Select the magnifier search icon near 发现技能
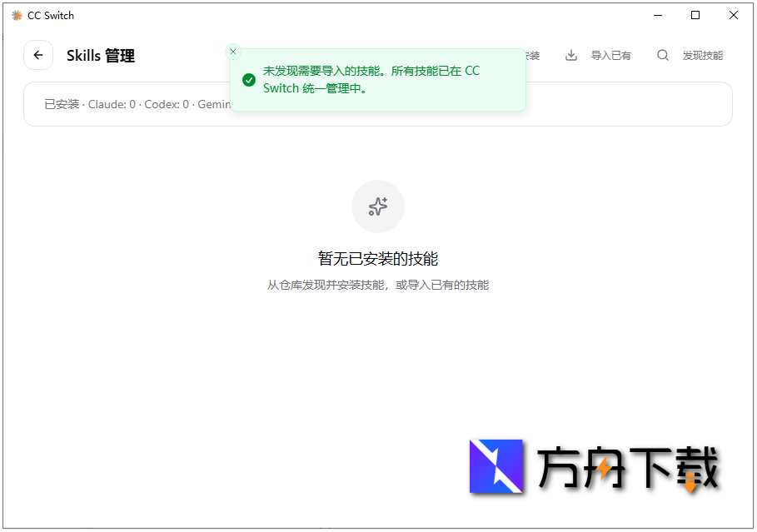Viewport: 757px width, 532px height. pos(662,55)
